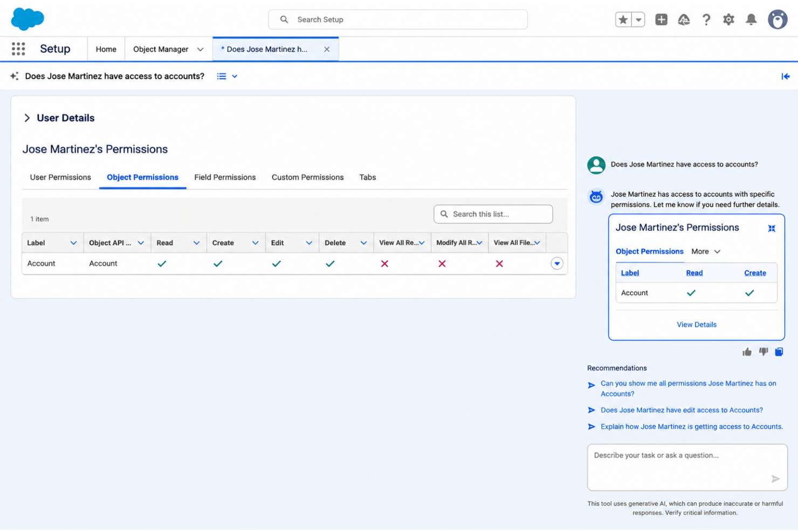Switch to the Tabs tab
798x532 pixels.
[x=368, y=177]
